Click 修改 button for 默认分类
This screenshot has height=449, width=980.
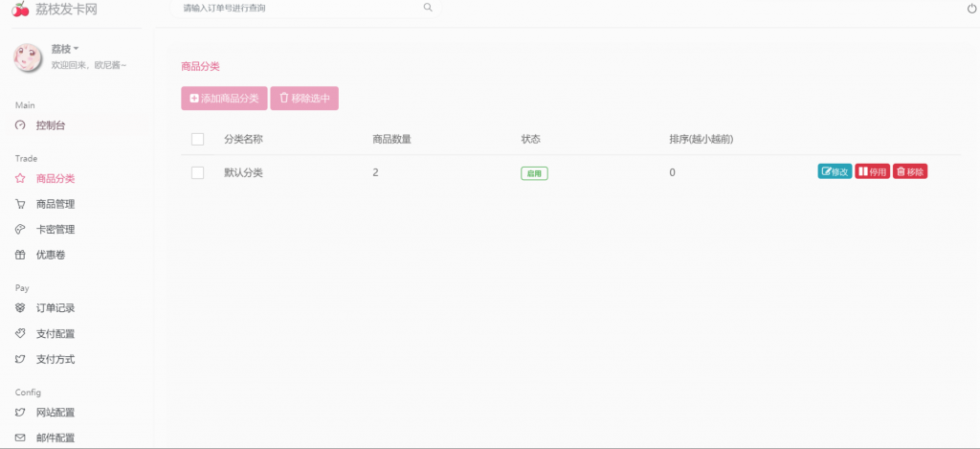(x=835, y=171)
